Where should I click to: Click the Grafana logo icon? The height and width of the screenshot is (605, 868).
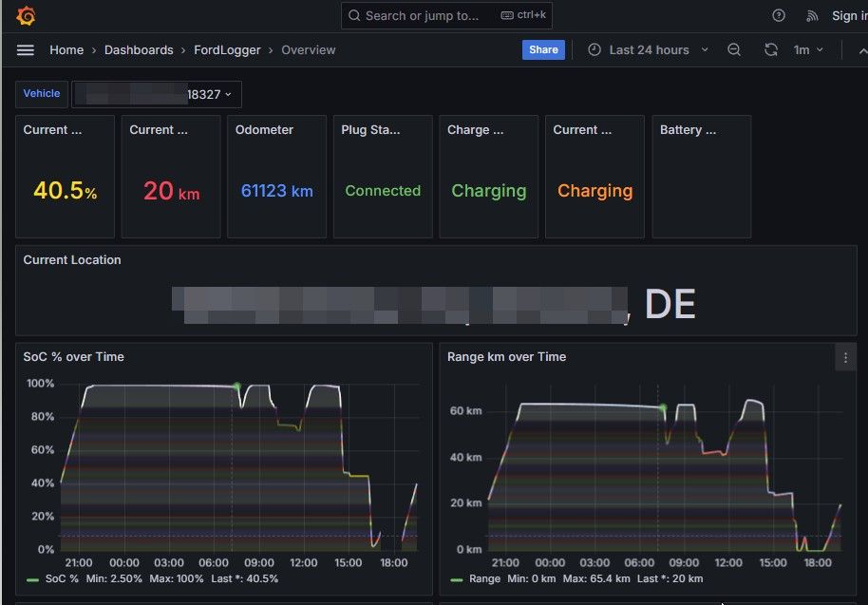pyautogui.click(x=26, y=16)
